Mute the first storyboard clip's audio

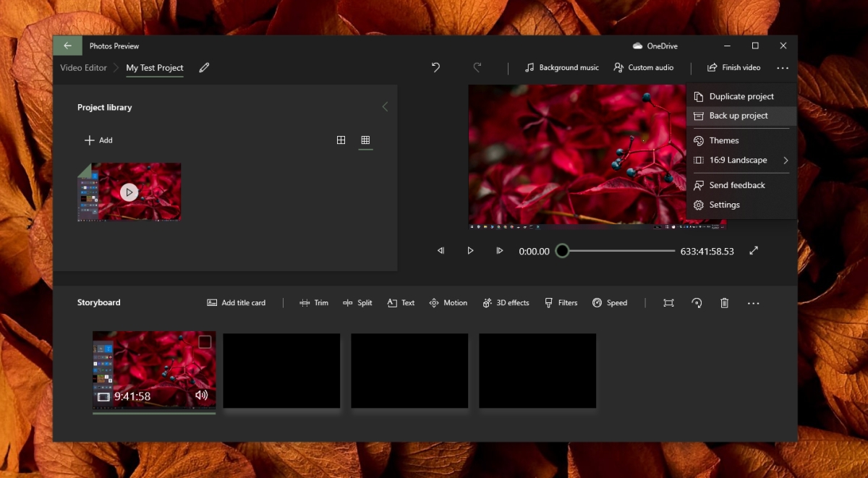pos(202,395)
